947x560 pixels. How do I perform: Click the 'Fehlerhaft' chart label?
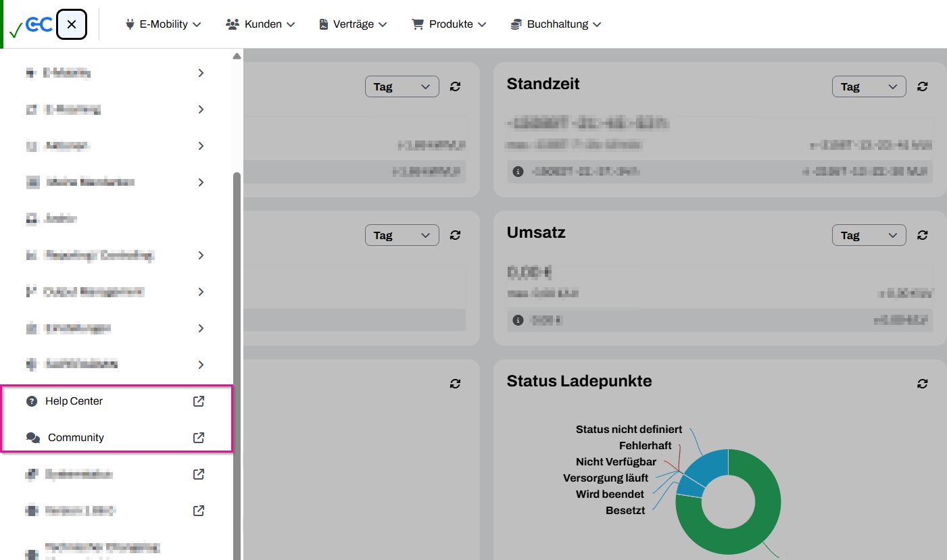(646, 446)
